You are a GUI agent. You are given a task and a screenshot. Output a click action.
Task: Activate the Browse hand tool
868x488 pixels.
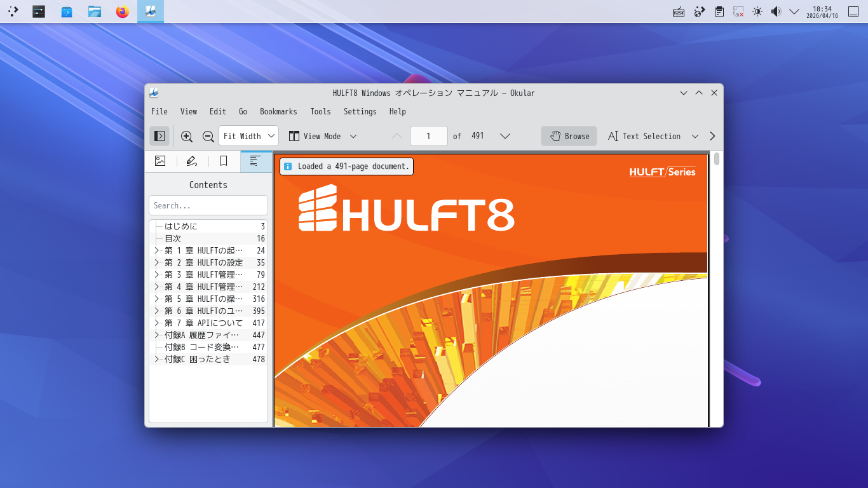coord(569,136)
